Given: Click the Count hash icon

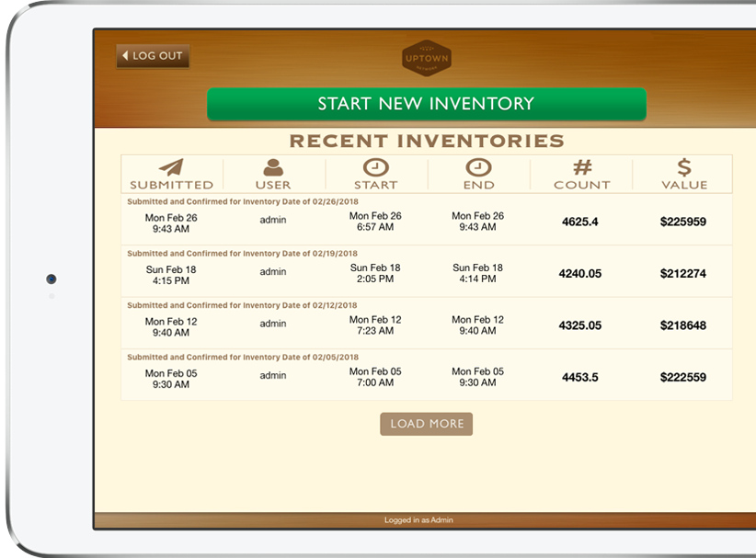Looking at the screenshot, I should [x=582, y=167].
